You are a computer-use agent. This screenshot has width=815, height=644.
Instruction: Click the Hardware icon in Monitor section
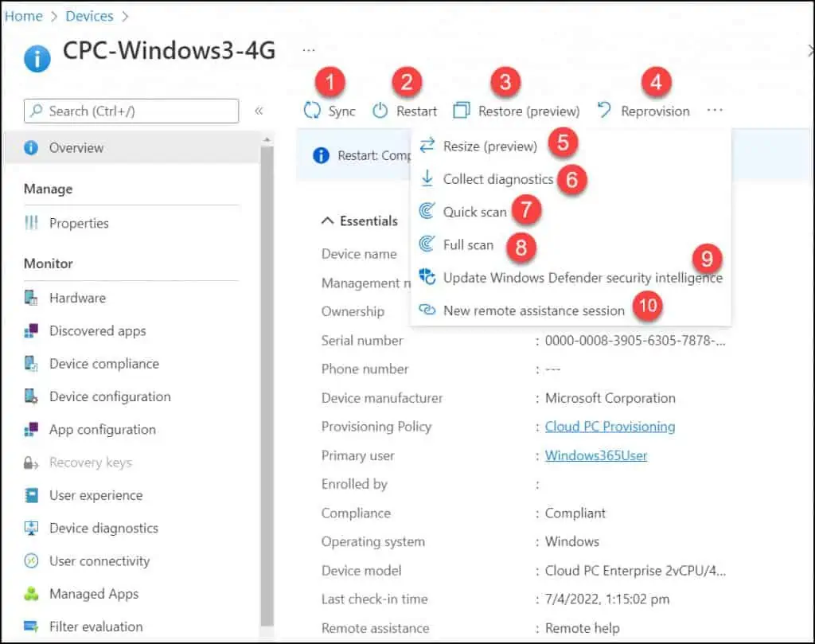pyautogui.click(x=31, y=298)
